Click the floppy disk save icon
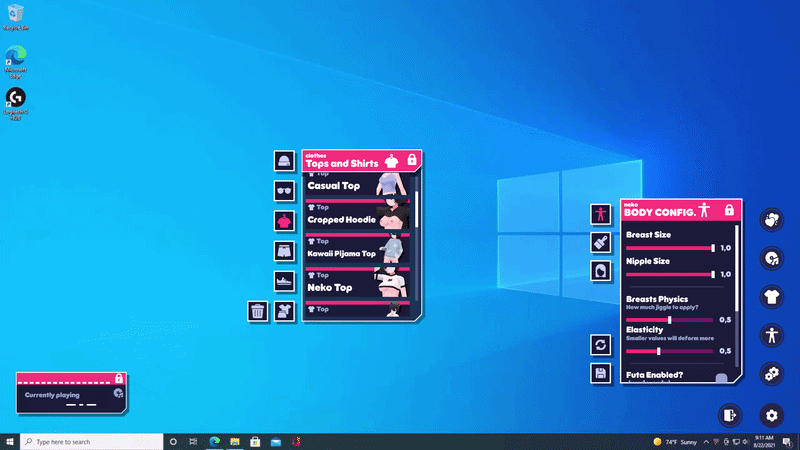Image resolution: width=800 pixels, height=450 pixels. 601,373
